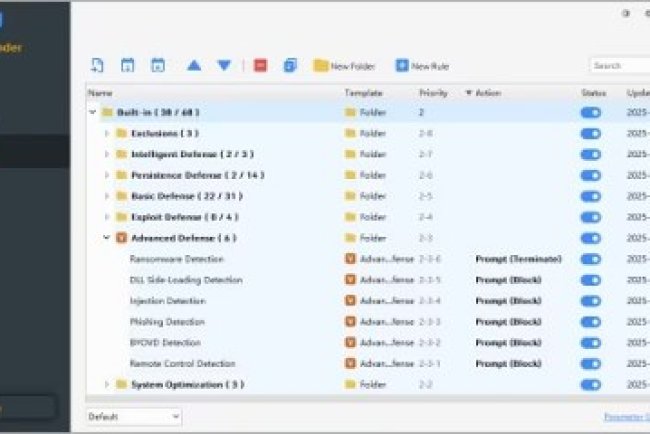Click template icon in Injection Detection row
The width and height of the screenshot is (650, 434).
[x=350, y=301]
